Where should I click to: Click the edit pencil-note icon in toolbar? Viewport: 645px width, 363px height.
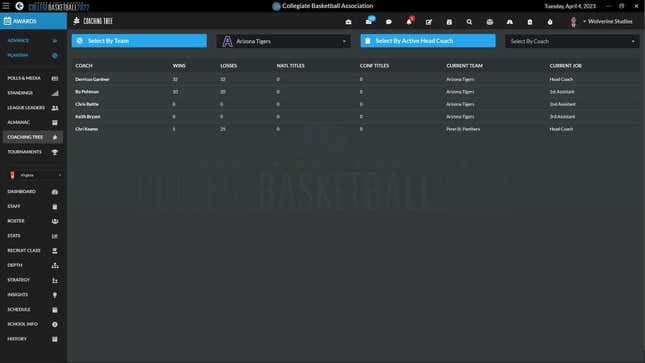coord(429,22)
